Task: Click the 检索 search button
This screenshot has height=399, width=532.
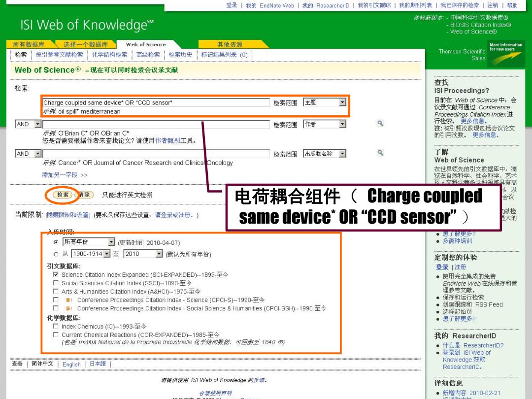Action: pyautogui.click(x=63, y=195)
